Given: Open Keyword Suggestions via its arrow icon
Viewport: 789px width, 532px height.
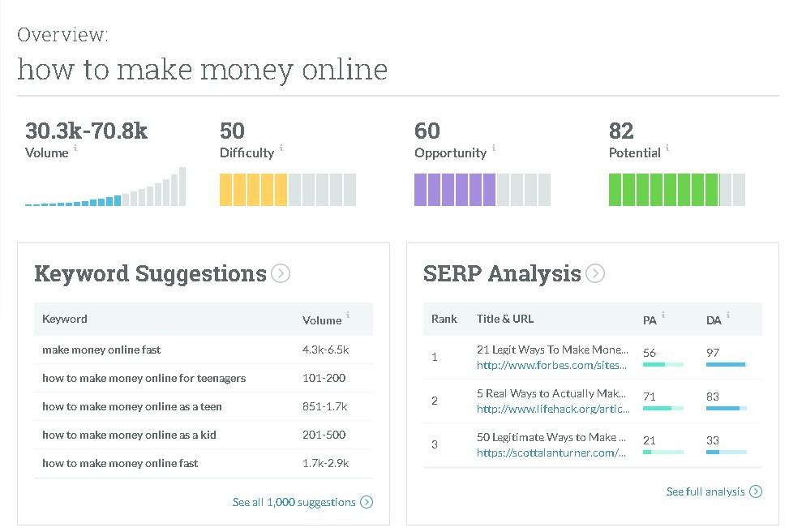Looking at the screenshot, I should point(281,273).
